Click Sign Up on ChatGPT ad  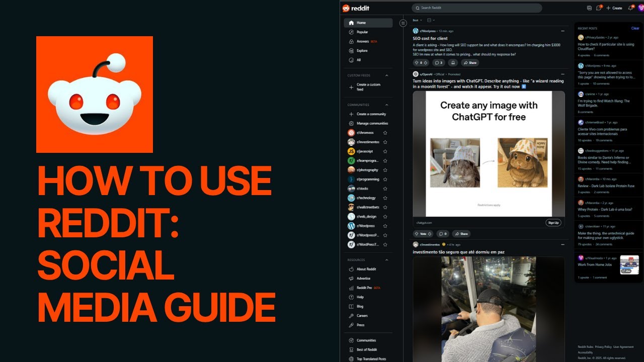[553, 223]
